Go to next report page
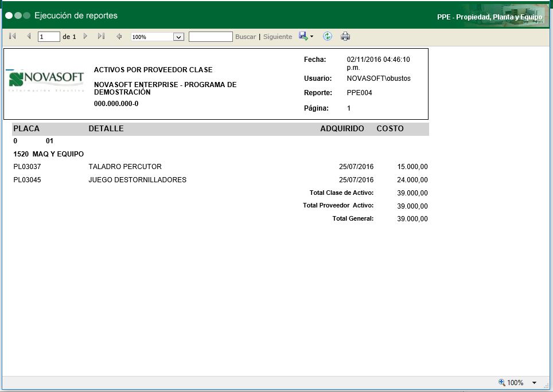 pos(85,37)
